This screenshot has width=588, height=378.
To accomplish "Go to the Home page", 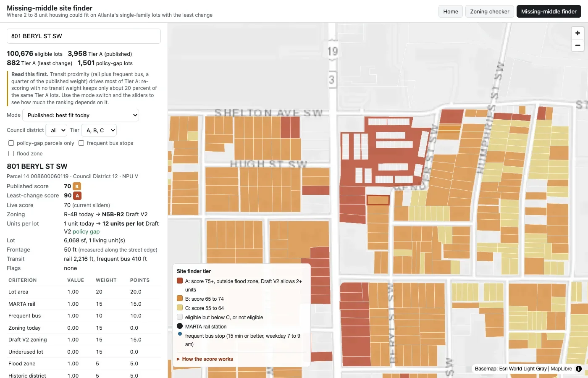I will 451,11.
